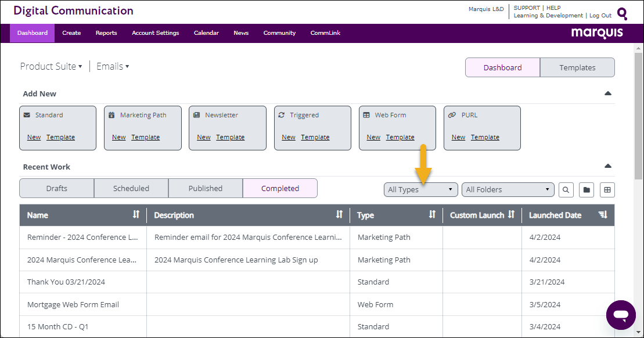This screenshot has width=644, height=338.
Task: Click the Learning & Development link
Action: (x=548, y=16)
